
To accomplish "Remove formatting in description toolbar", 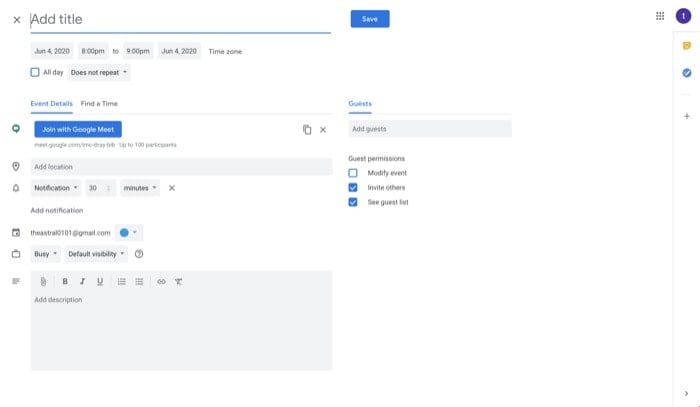I will point(179,282).
